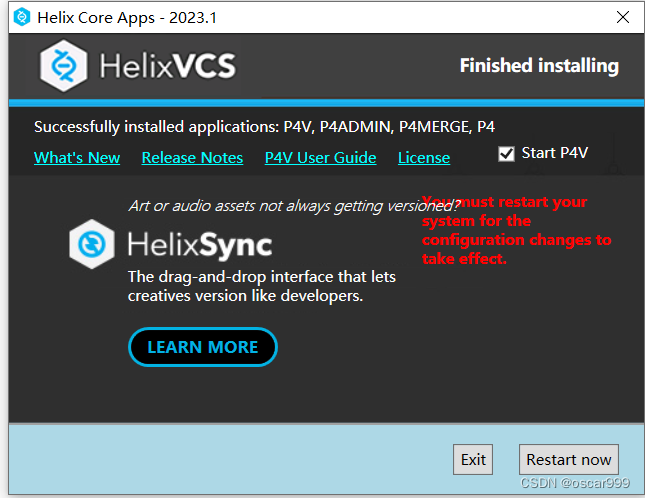Screen dimensions: 645x498
Task: Click the Restart now button
Action: point(568,459)
